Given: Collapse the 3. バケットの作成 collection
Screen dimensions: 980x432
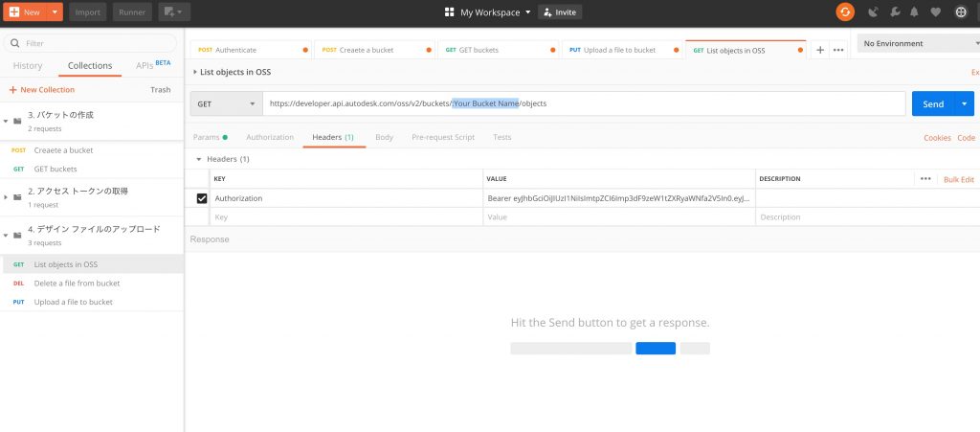Looking at the screenshot, I should coord(6,121).
